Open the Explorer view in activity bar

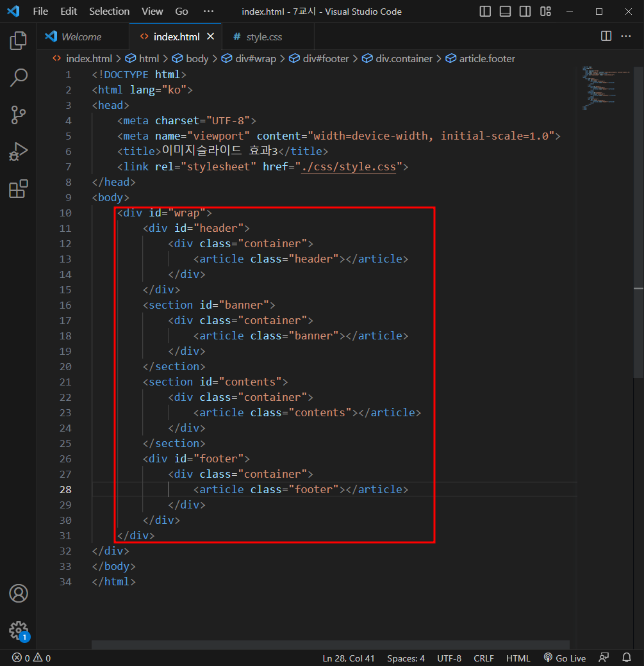(x=19, y=41)
